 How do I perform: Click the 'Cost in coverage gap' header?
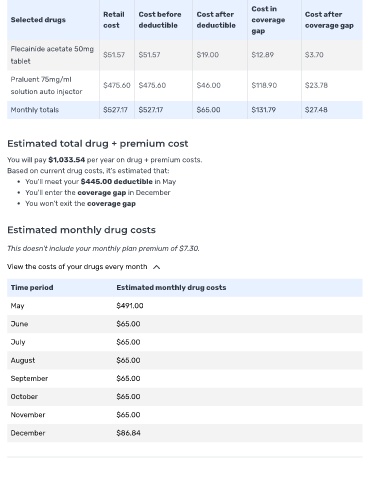[268, 20]
